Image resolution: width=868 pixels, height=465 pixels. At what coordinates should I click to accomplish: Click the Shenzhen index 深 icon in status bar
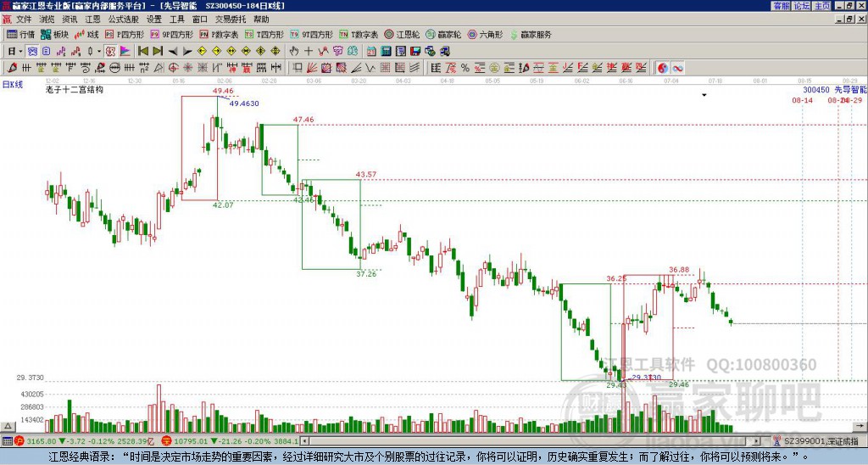click(167, 441)
